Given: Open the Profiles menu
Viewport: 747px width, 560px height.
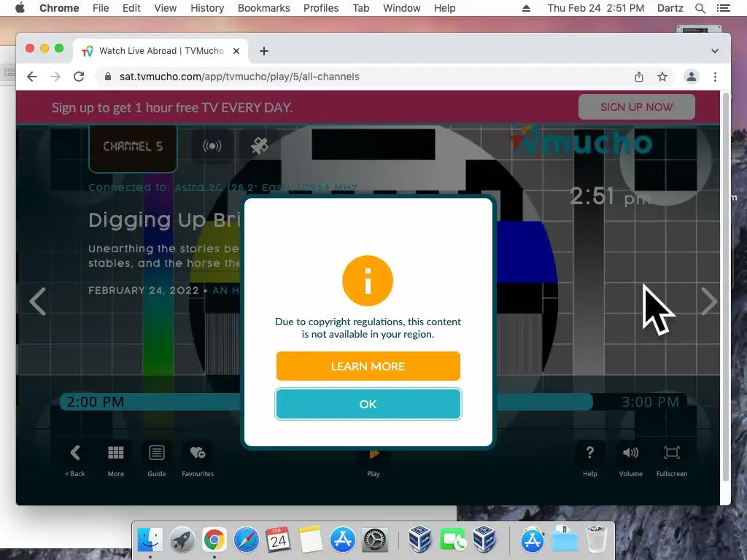Looking at the screenshot, I should [x=321, y=8].
